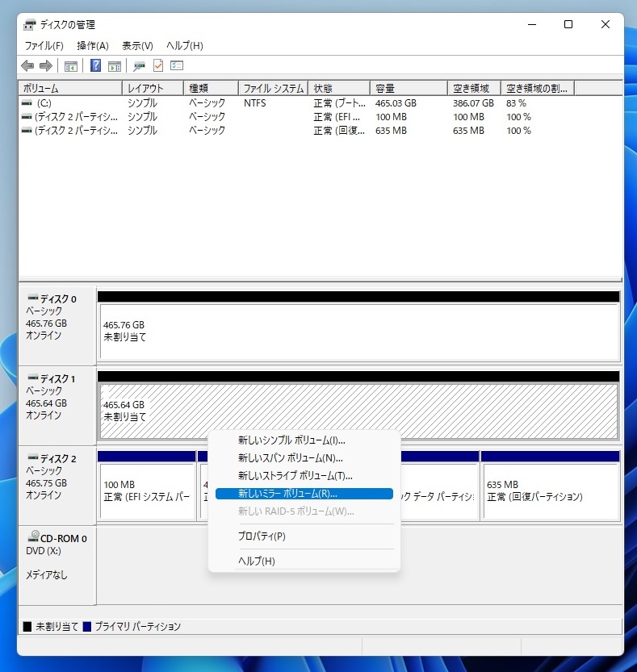Click the black 未割り当て legend swatch
The width and height of the screenshot is (637, 672).
pyautogui.click(x=27, y=627)
